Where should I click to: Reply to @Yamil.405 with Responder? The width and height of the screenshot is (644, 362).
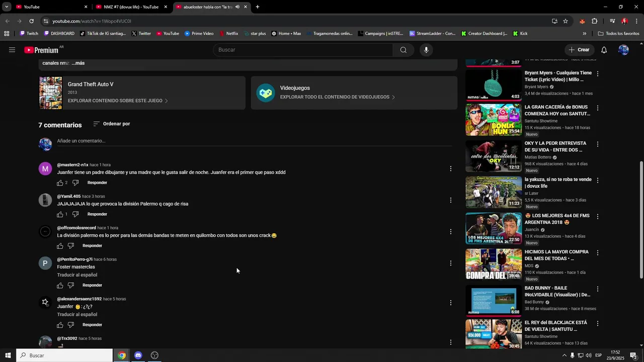click(97, 214)
